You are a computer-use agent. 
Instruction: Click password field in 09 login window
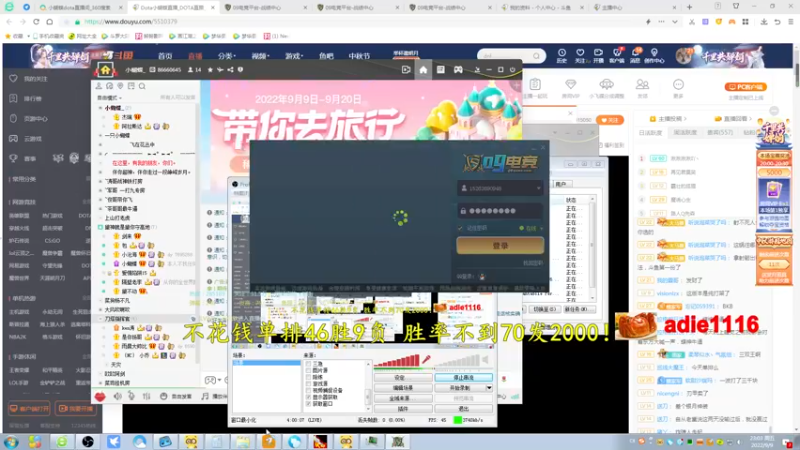[x=500, y=211]
